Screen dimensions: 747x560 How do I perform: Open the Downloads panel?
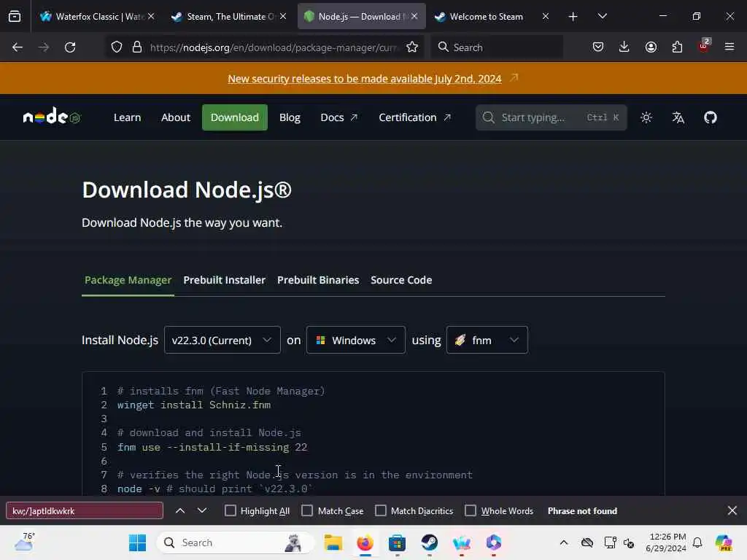coord(624,47)
